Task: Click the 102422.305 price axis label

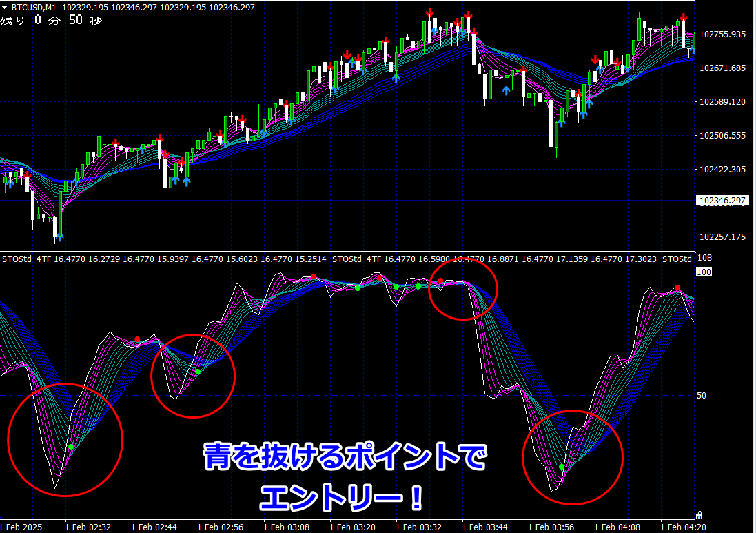Action: (722, 170)
